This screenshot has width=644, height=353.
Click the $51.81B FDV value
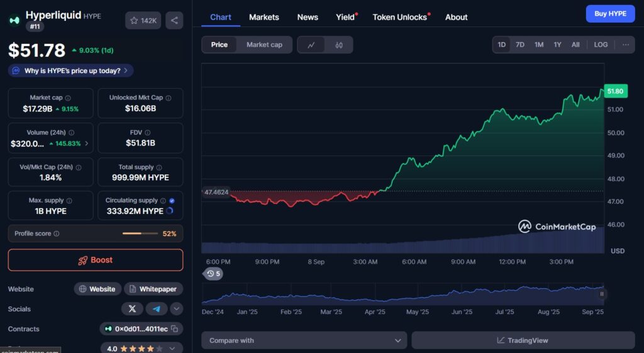click(x=140, y=143)
